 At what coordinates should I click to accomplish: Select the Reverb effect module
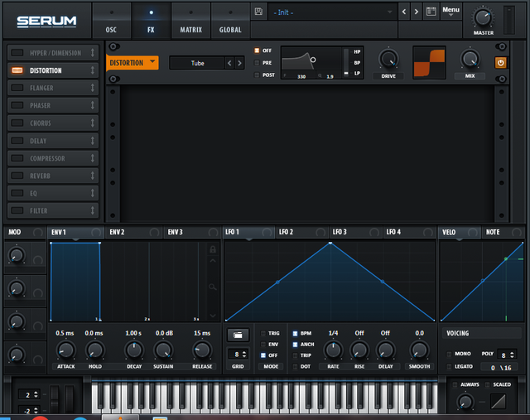[x=52, y=176]
